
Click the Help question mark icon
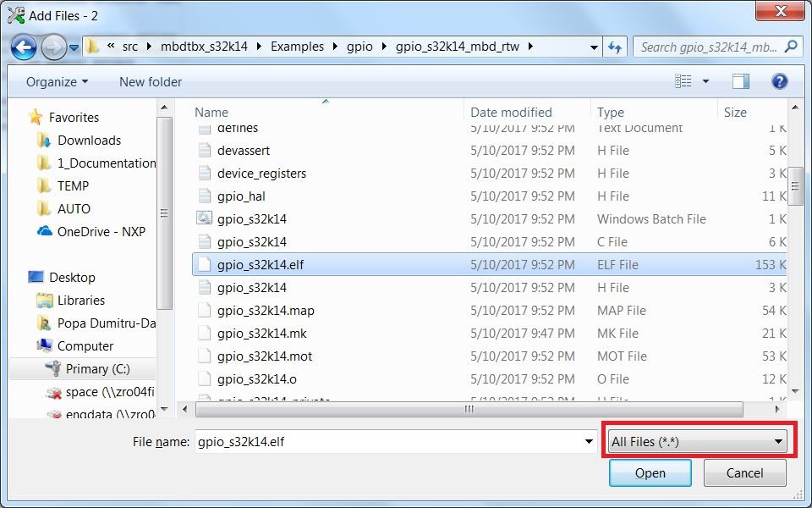tap(779, 81)
